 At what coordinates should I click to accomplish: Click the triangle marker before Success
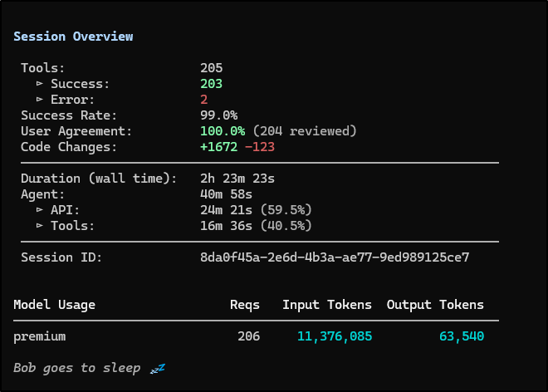click(x=40, y=84)
